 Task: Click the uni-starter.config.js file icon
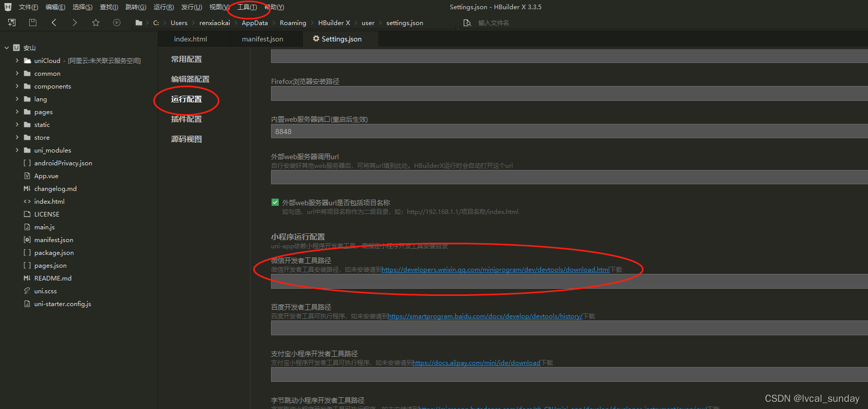pyautogui.click(x=27, y=304)
